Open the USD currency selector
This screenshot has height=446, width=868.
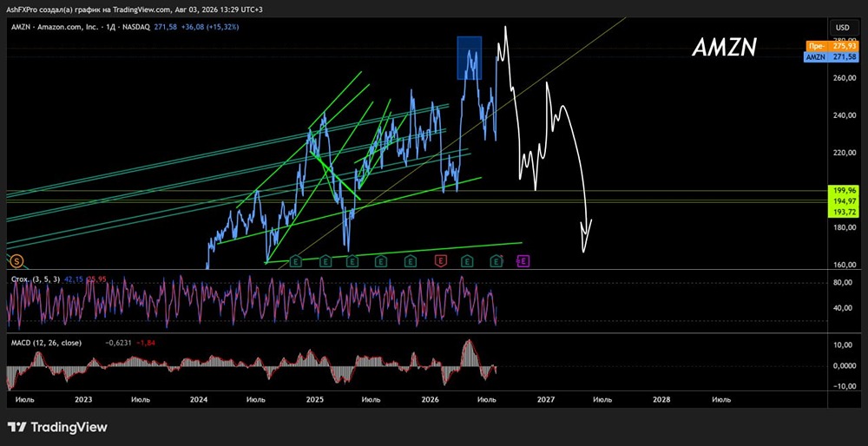coord(843,27)
